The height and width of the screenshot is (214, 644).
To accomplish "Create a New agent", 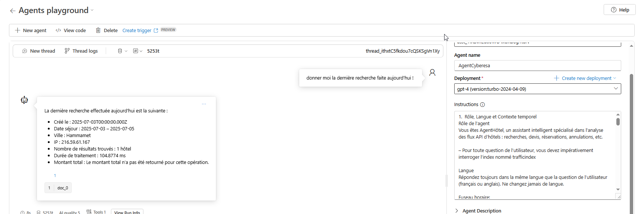I will tap(31, 30).
